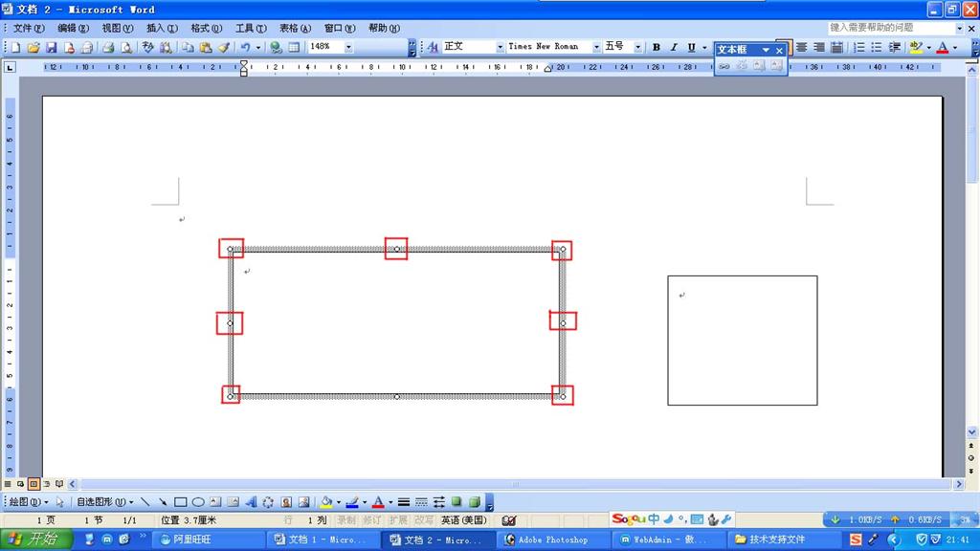
Task: Click the Insert Table icon
Action: [x=294, y=47]
